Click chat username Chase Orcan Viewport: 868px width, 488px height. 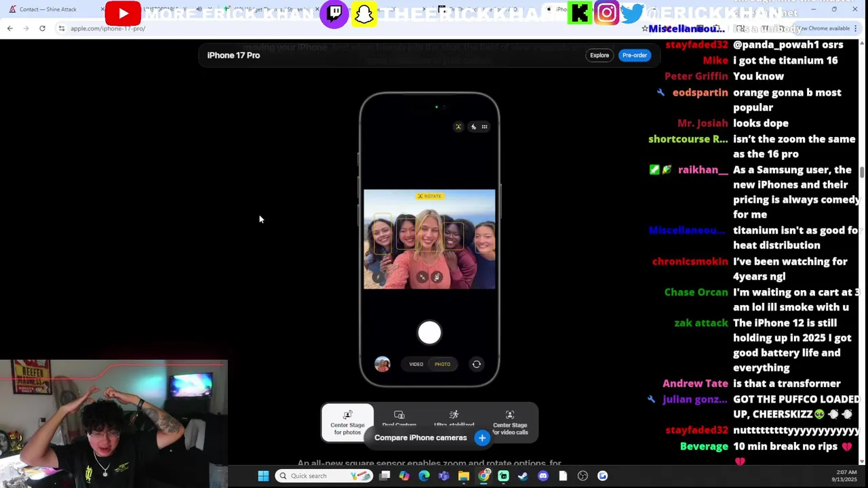click(696, 293)
